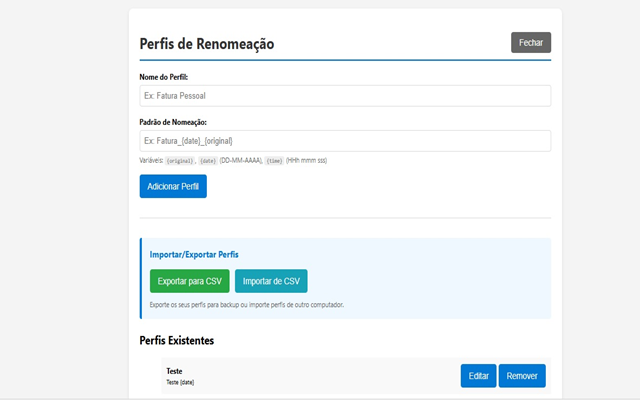640x400 pixels.
Task: Focus the Nome do Perfil text field
Action: pos(345,96)
